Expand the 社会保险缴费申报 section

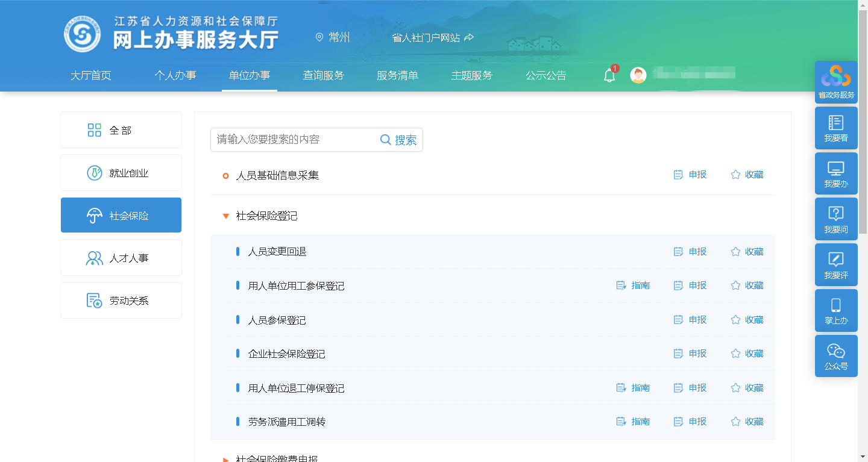pos(226,458)
